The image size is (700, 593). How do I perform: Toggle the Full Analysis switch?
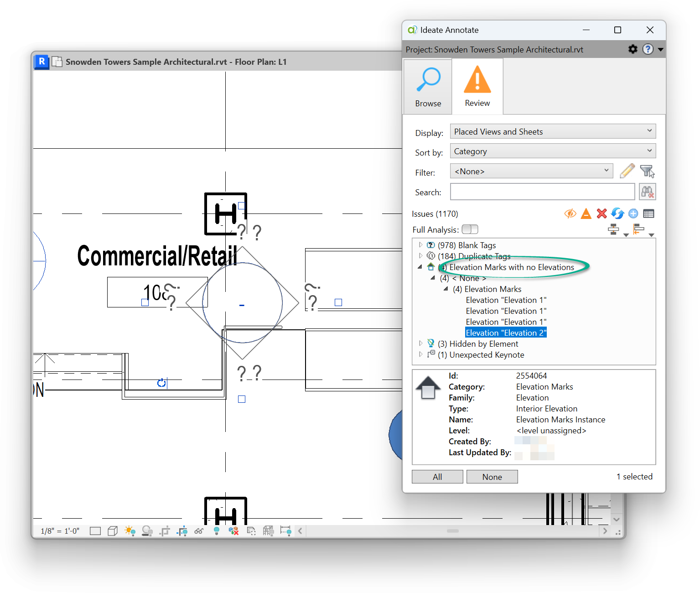point(470,229)
